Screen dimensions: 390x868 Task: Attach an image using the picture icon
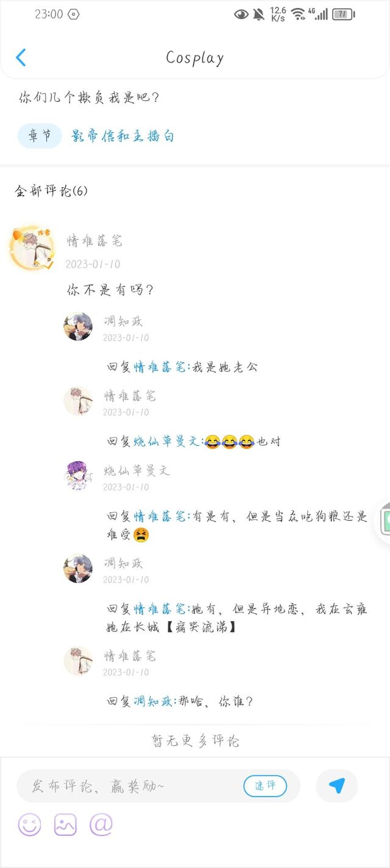tap(65, 825)
